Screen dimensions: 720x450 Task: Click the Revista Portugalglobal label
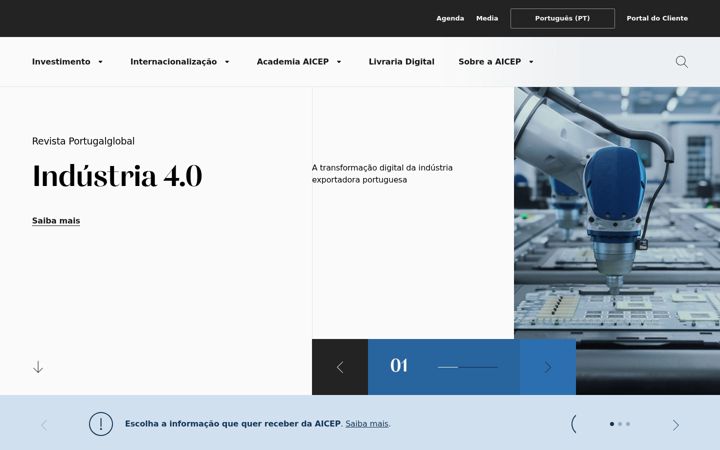[x=83, y=141]
